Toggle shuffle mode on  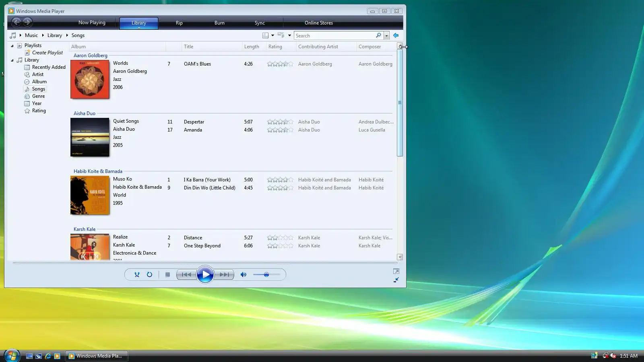(x=137, y=275)
